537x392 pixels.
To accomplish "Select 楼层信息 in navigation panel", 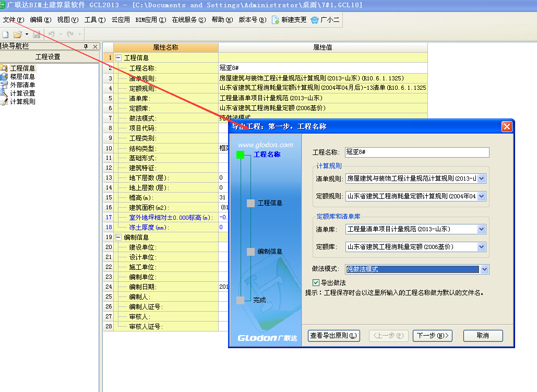I will 22,76.
